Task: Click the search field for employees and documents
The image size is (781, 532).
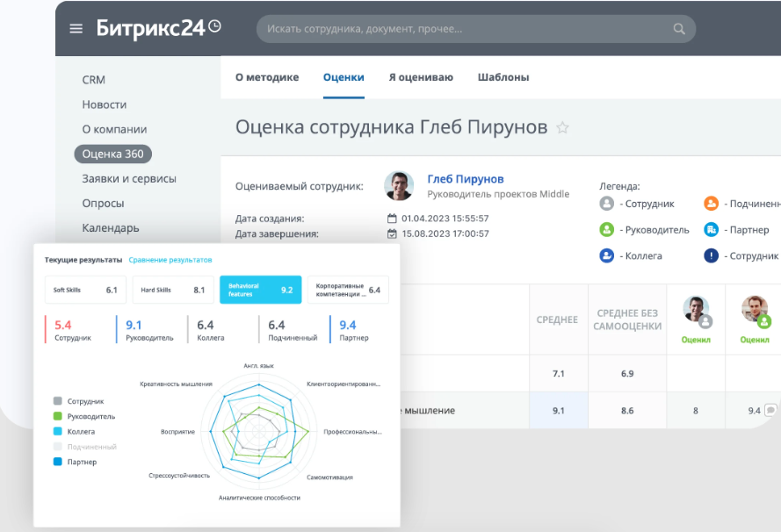Action: [x=475, y=29]
